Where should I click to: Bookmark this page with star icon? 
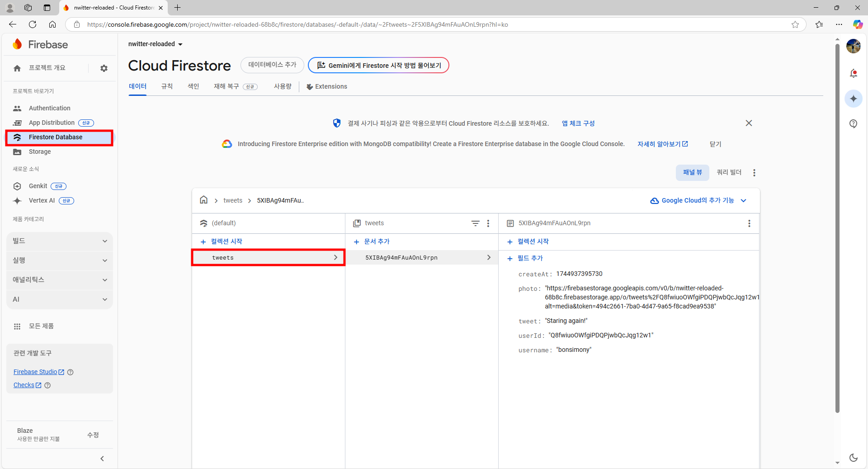[x=795, y=24]
